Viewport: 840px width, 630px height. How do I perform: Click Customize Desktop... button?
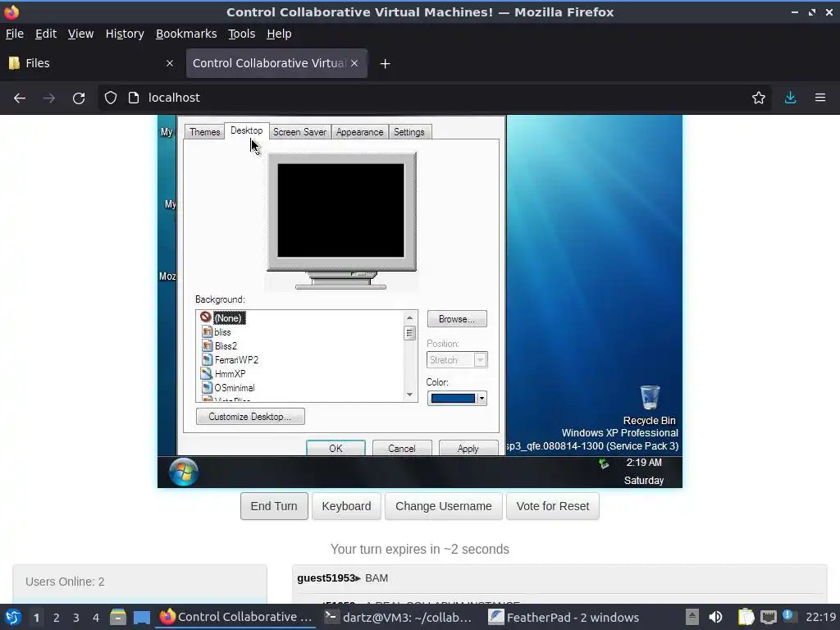tap(250, 416)
